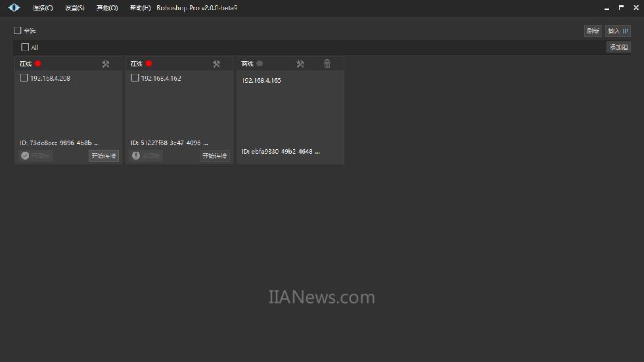644x362 pixels.
Task: Click the 输入 IP button
Action: click(x=617, y=31)
